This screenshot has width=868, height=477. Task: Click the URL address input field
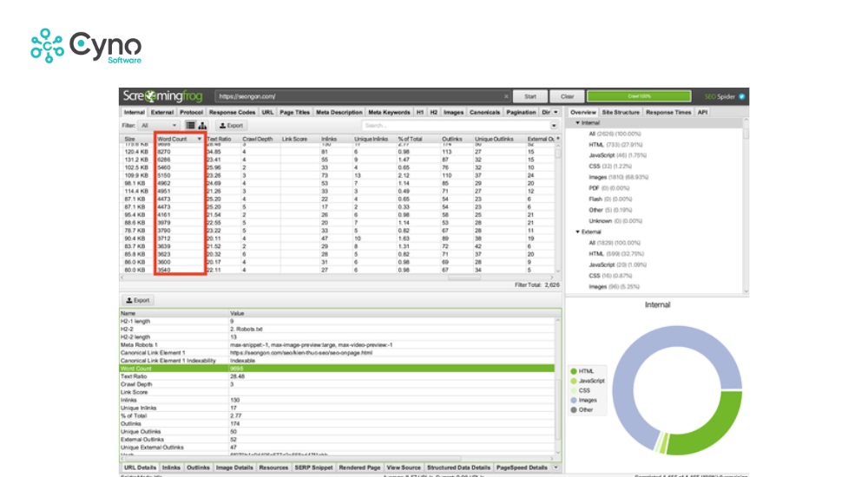click(356, 96)
